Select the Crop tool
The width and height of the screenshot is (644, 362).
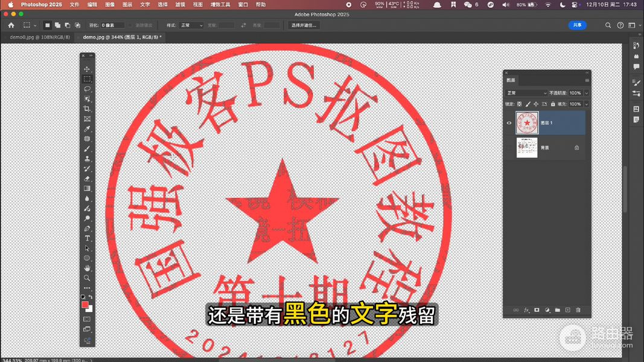pyautogui.click(x=87, y=109)
